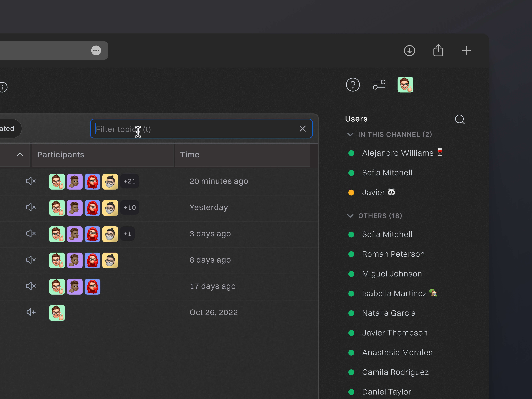
Task: Search users with the magnifier icon
Action: [x=460, y=119]
